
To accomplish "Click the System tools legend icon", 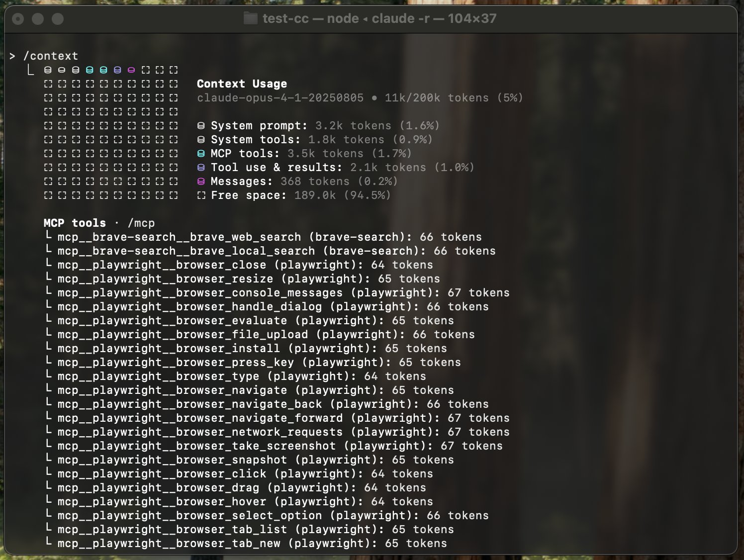I will pyautogui.click(x=201, y=140).
